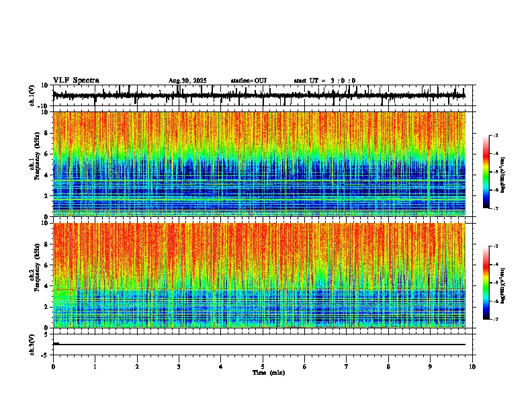This screenshot has width=532, height=411.
Task: Click the "9" tick on Time axis
Action: (x=430, y=367)
